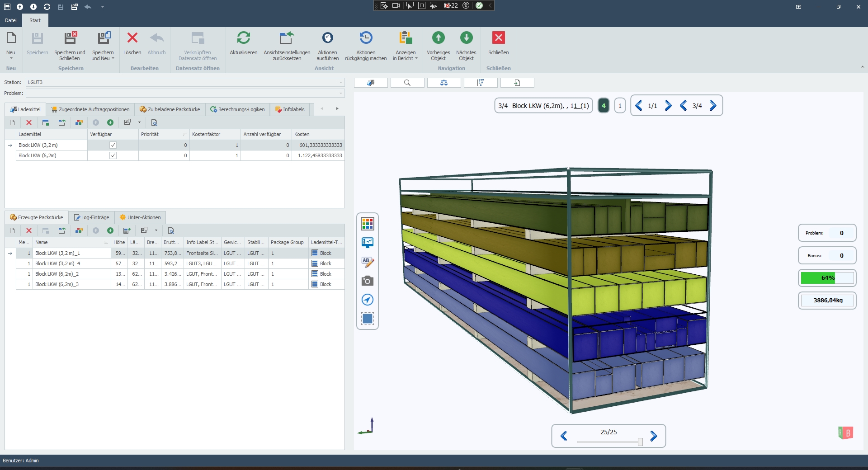Switch to Berechnungs-Logiken tab

coord(237,109)
